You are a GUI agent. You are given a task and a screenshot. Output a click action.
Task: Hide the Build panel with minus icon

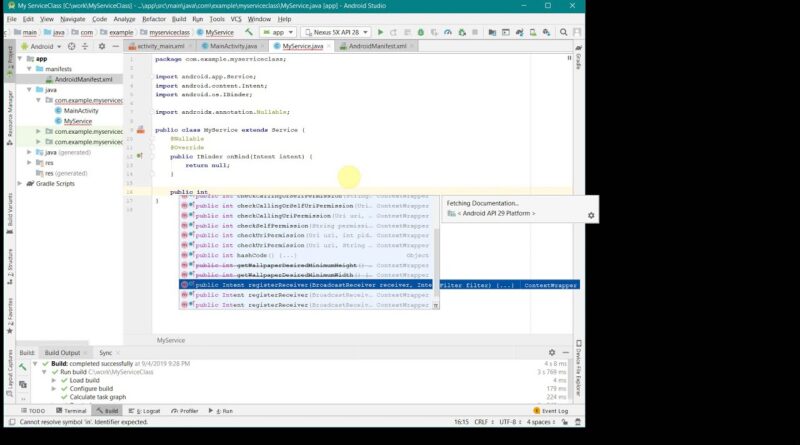click(566, 353)
